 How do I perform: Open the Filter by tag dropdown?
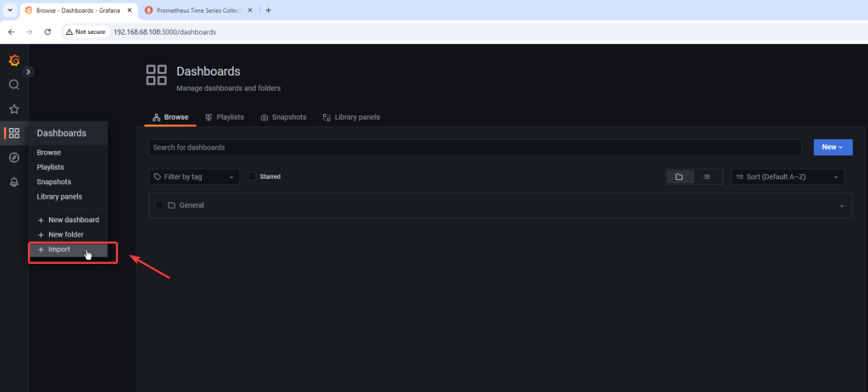pos(193,176)
